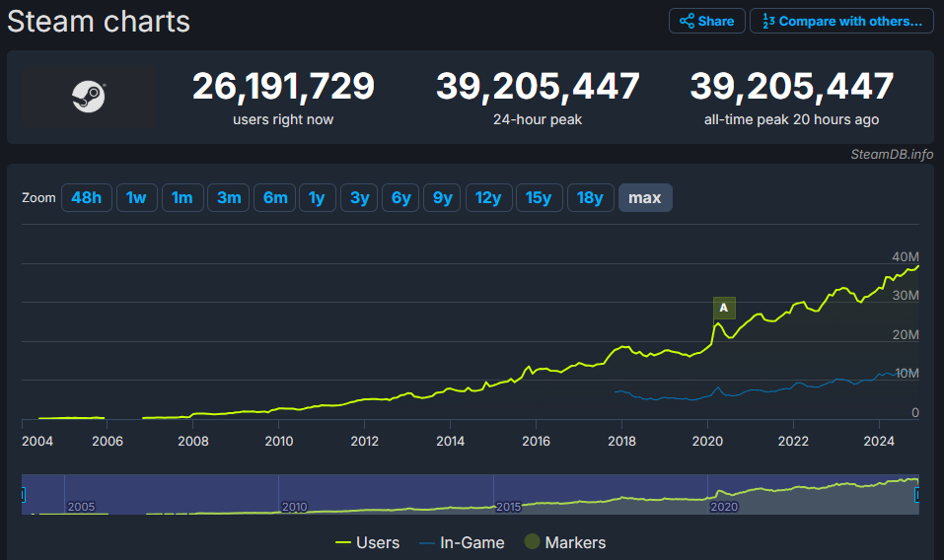This screenshot has height=560, width=944.
Task: Set chart zoom to 6y
Action: (x=400, y=198)
